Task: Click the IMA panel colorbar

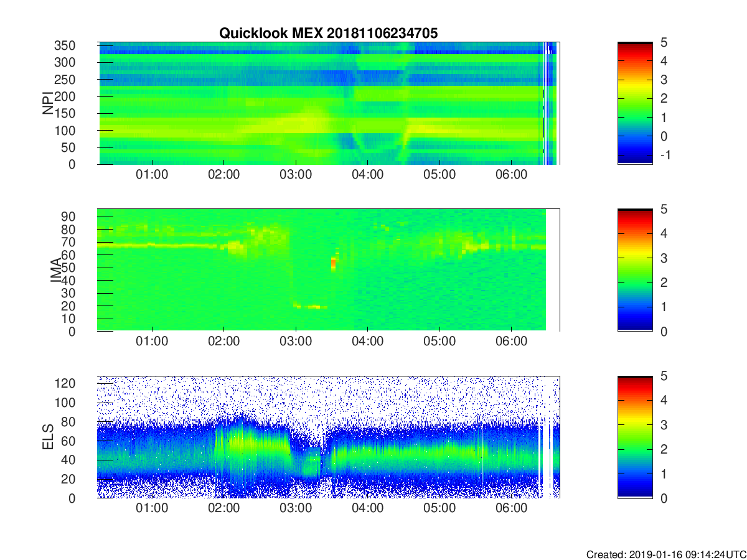Action: coord(635,270)
